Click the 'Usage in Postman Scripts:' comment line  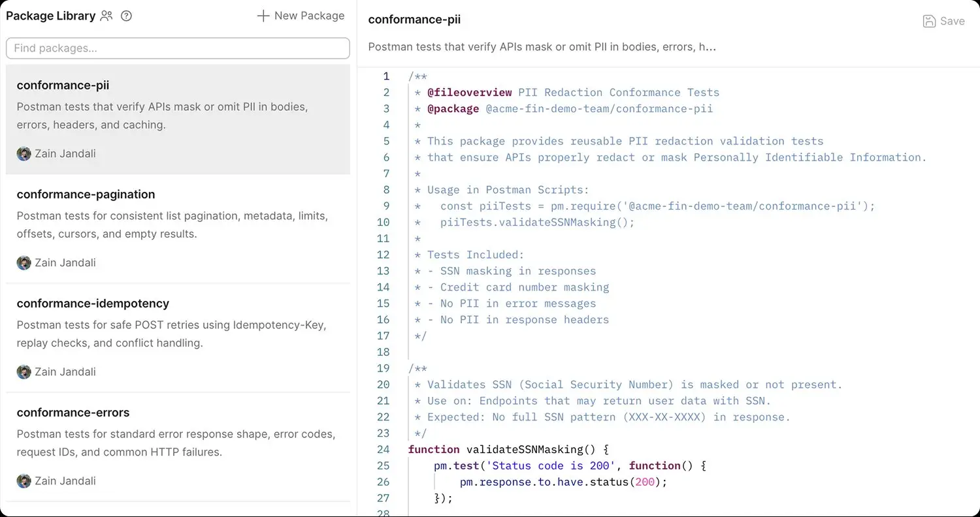502,190
